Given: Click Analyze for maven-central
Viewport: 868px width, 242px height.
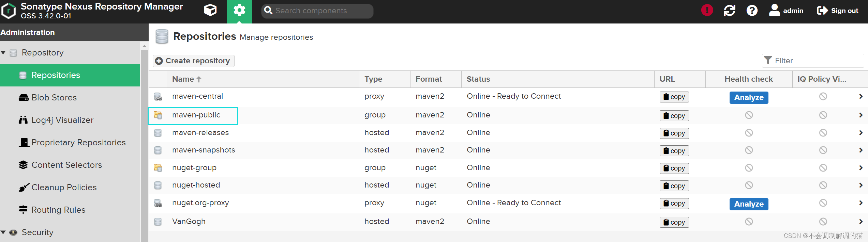Looking at the screenshot, I should click(749, 98).
